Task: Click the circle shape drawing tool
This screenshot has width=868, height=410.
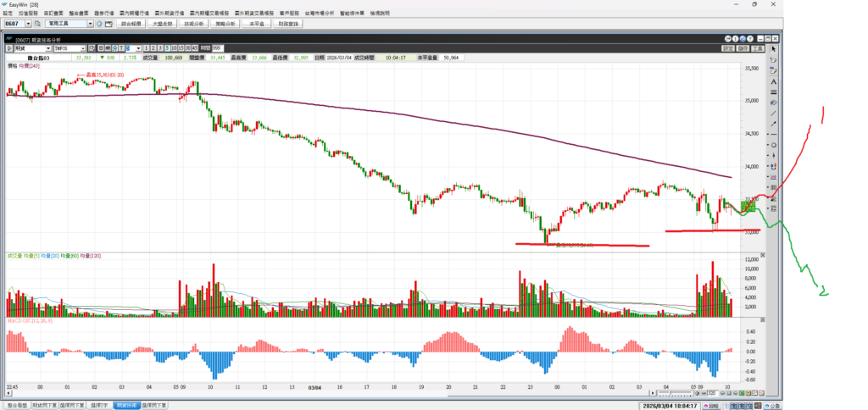Action: coord(773,145)
